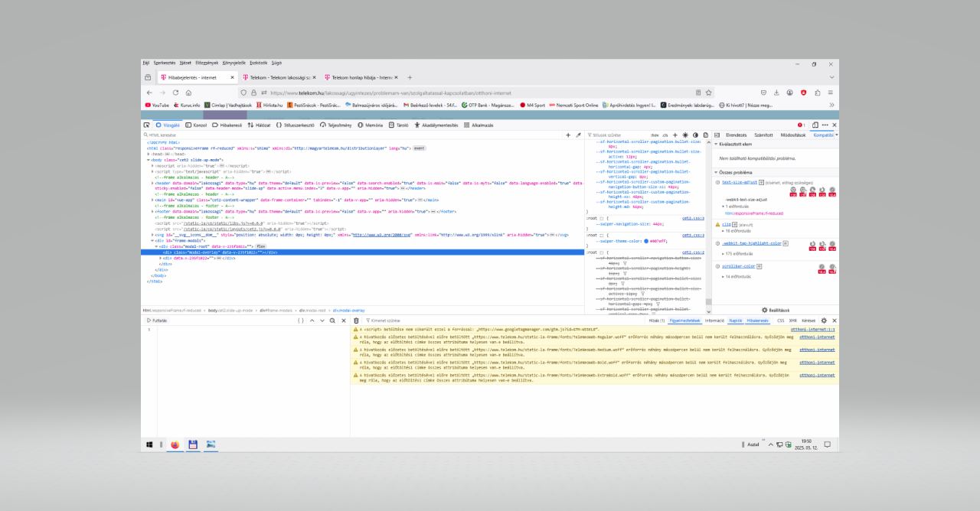Collapse the Összes probléma section

click(716, 172)
